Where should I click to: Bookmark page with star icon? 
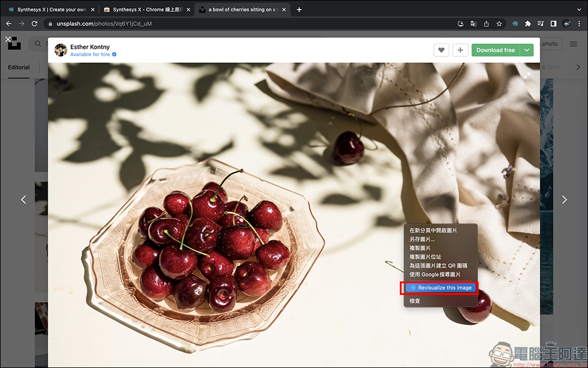(x=499, y=24)
